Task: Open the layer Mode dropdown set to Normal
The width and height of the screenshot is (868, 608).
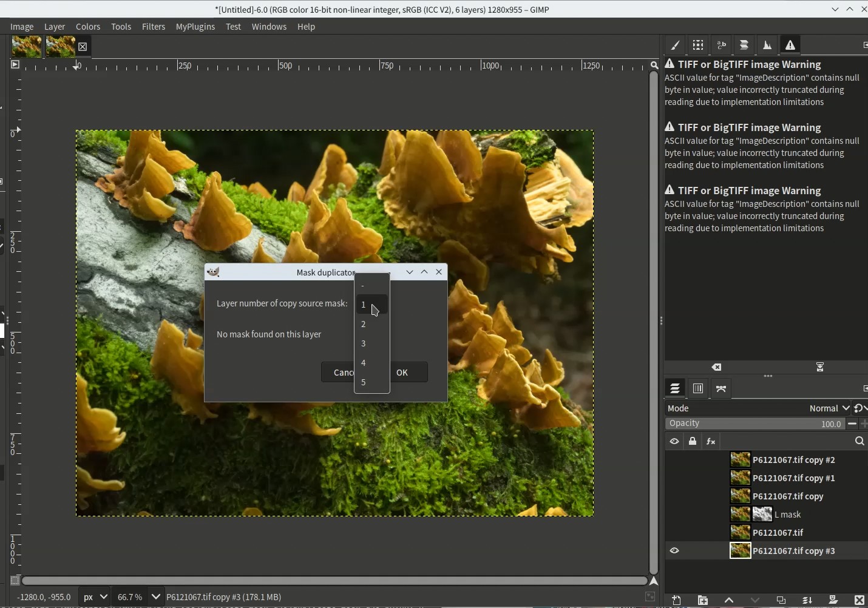Action: point(829,408)
